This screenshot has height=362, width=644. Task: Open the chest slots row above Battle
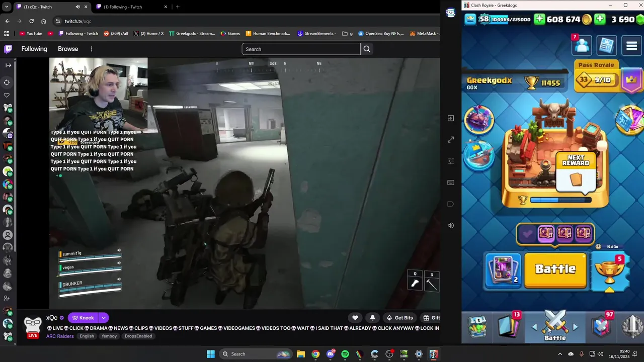[555, 234]
